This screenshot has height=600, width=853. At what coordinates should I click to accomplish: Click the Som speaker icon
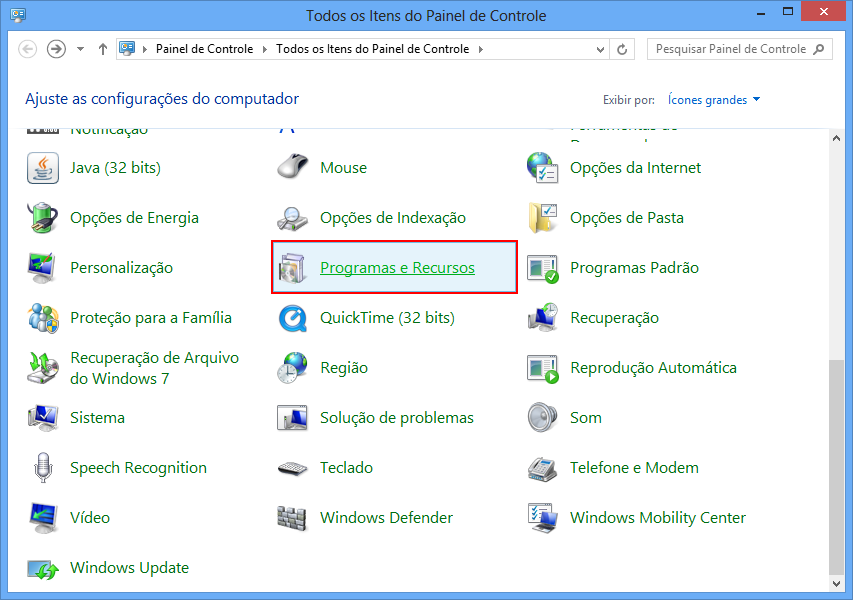tap(542, 418)
